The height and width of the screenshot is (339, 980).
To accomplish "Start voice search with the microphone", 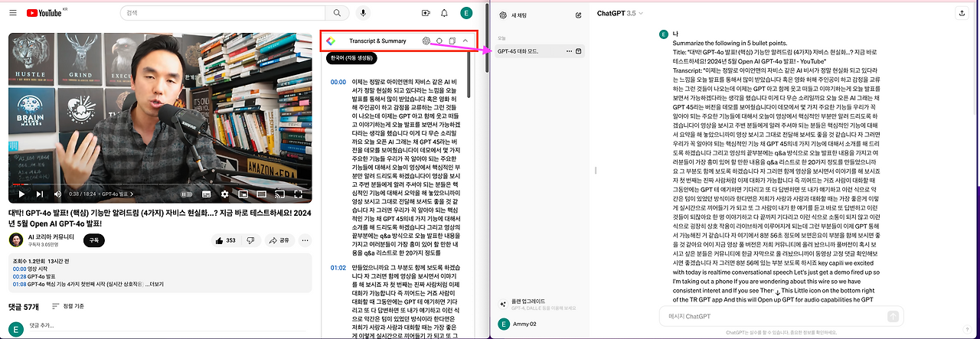I will [x=363, y=13].
